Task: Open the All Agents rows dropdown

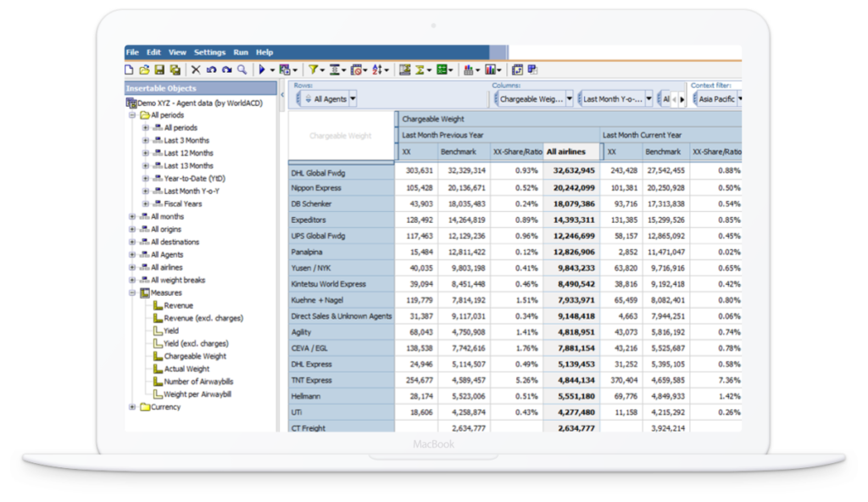Action: pyautogui.click(x=353, y=99)
